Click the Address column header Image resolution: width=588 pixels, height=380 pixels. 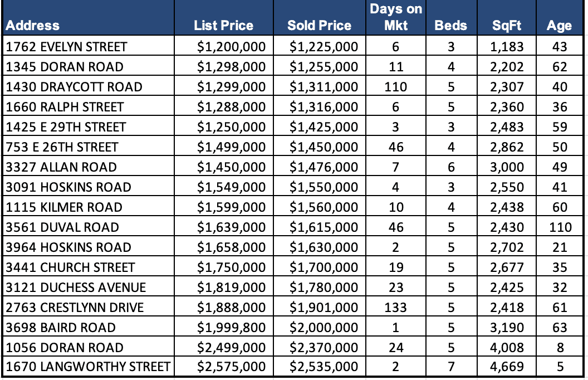click(x=33, y=26)
